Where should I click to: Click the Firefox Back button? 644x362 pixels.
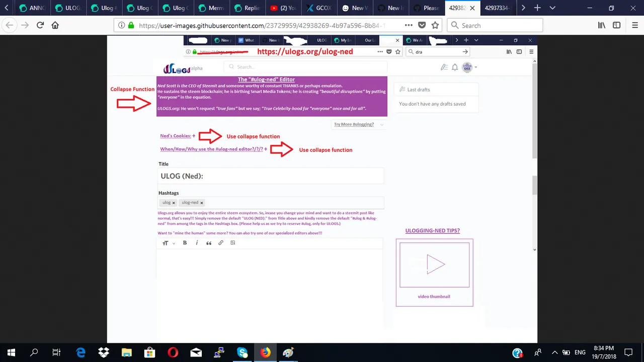[x=10, y=25]
